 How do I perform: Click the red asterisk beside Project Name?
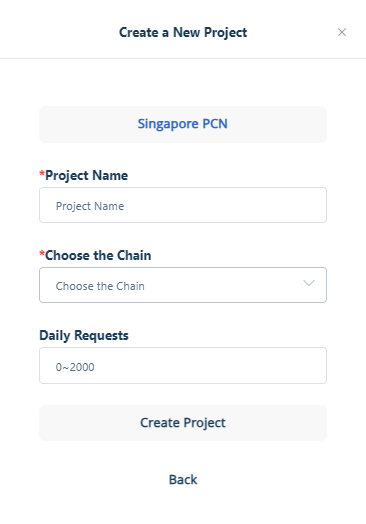coord(42,174)
